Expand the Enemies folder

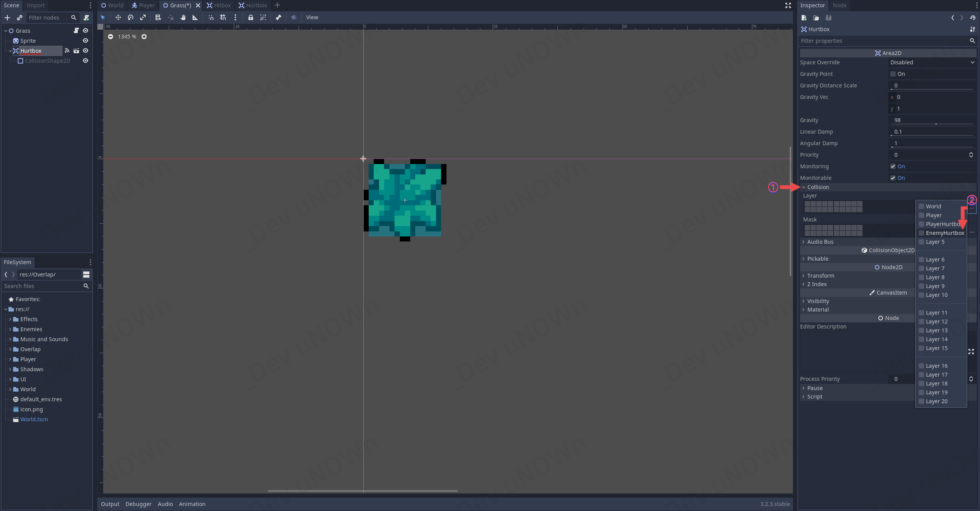pyautogui.click(x=10, y=329)
